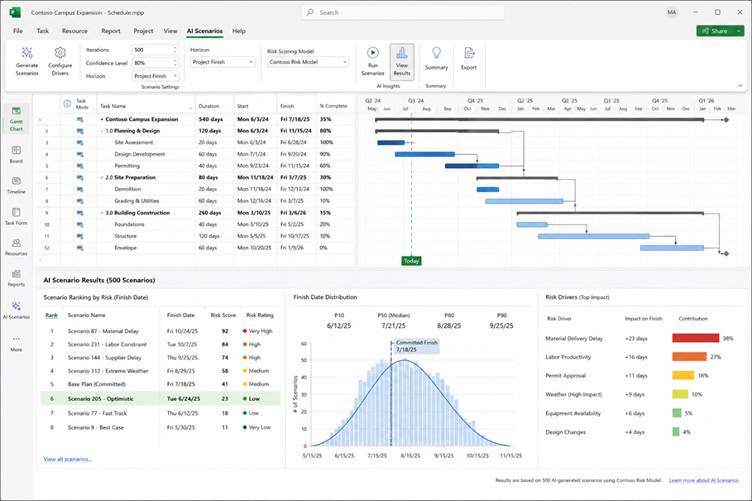Image resolution: width=752 pixels, height=501 pixels.
Task: Click the Share button
Action: click(x=715, y=31)
